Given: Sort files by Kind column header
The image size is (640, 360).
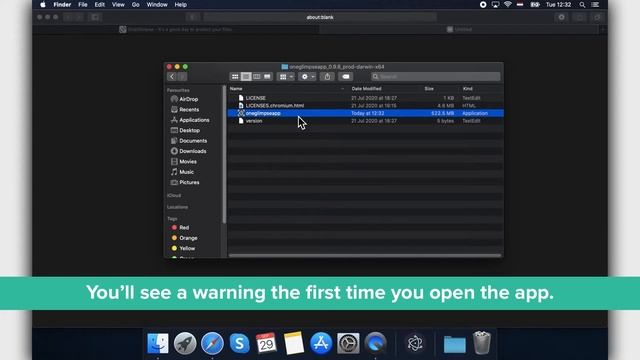Looking at the screenshot, I should [x=467, y=89].
